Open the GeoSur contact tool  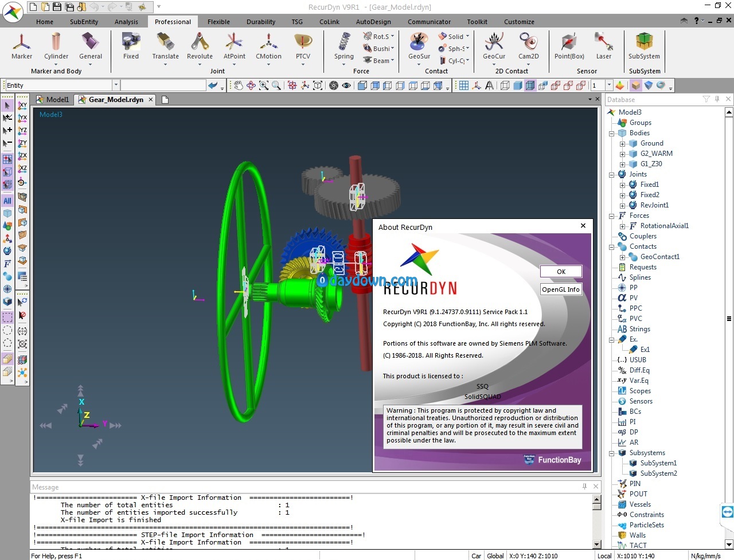(x=419, y=46)
